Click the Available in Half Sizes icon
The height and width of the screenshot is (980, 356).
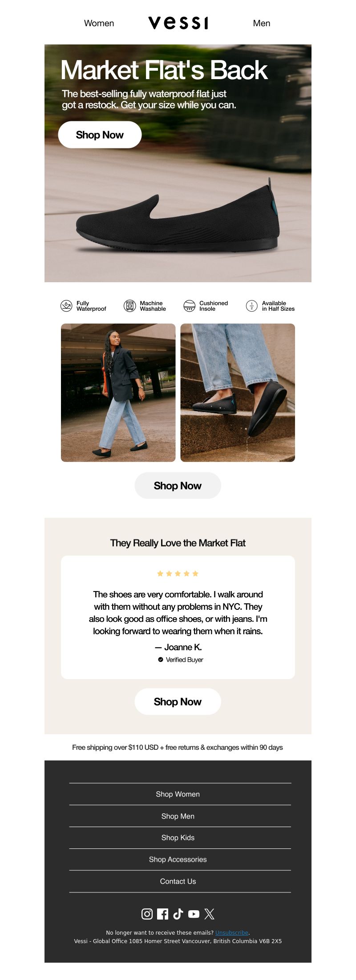tap(252, 306)
